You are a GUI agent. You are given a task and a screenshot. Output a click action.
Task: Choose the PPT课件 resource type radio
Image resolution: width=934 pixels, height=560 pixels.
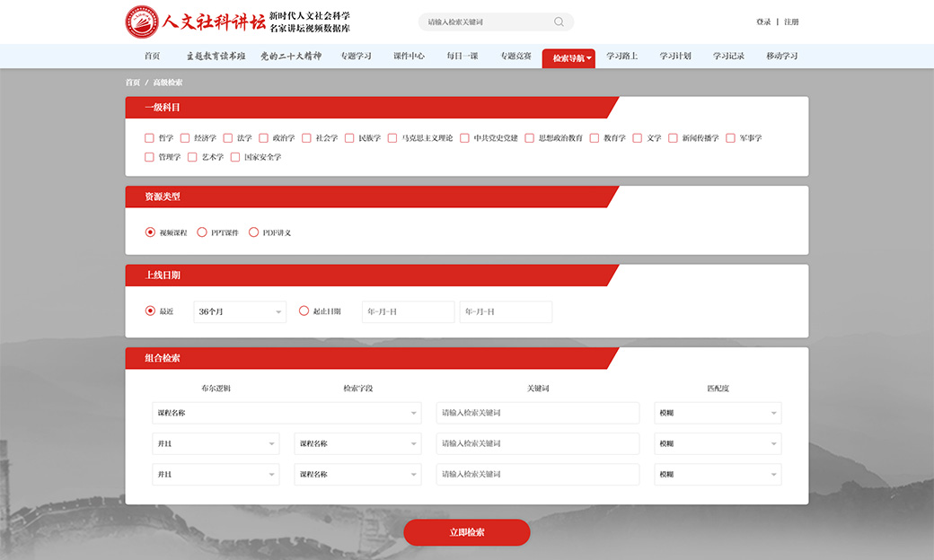point(202,232)
